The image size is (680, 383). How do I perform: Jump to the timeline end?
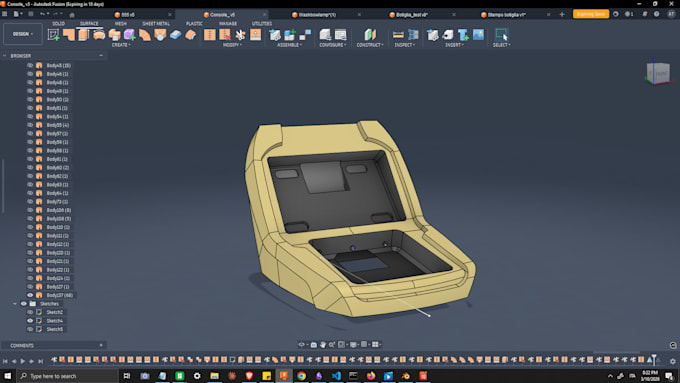[x=40, y=361]
